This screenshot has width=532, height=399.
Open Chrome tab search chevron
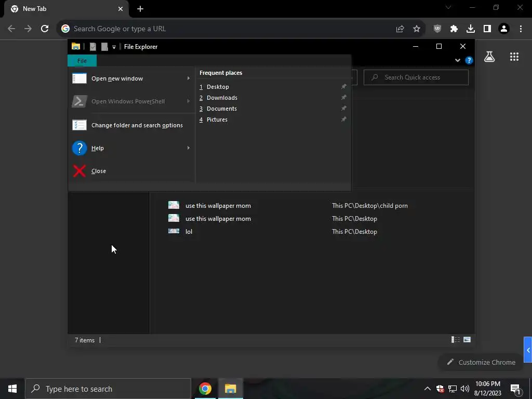(x=448, y=7)
